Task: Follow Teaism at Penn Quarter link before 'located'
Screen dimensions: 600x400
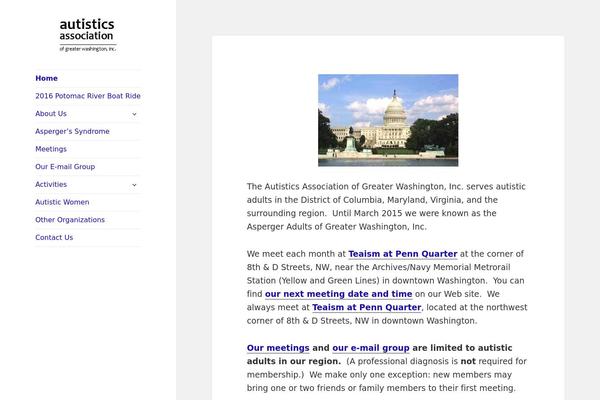Action: click(367, 307)
